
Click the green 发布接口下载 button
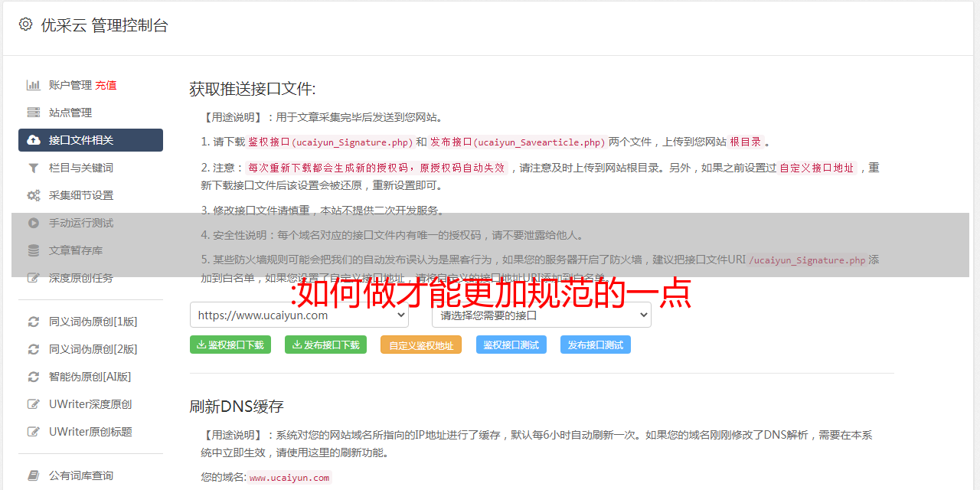point(325,345)
